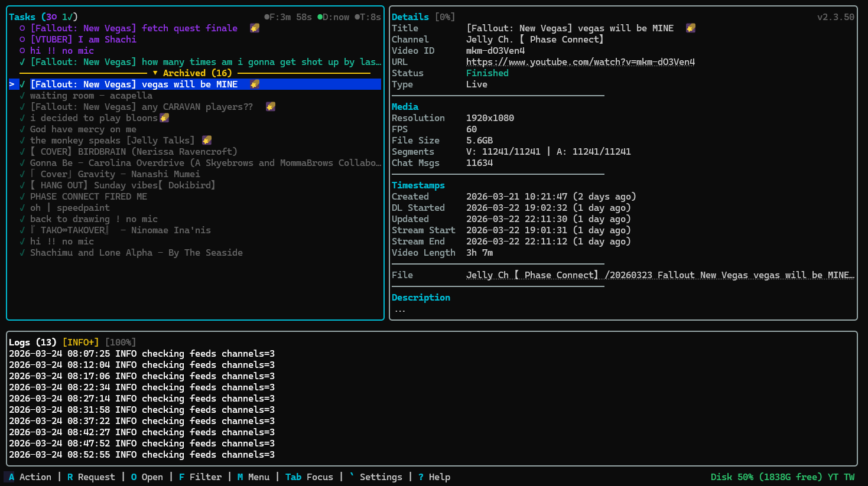
Task: Click star icon next to Details title
Action: coord(691,28)
